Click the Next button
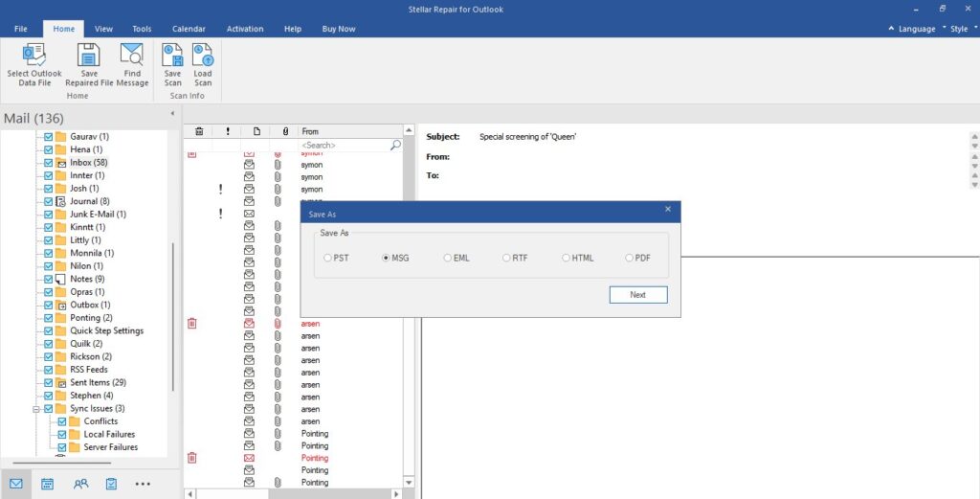This screenshot has width=980, height=499. pos(638,295)
